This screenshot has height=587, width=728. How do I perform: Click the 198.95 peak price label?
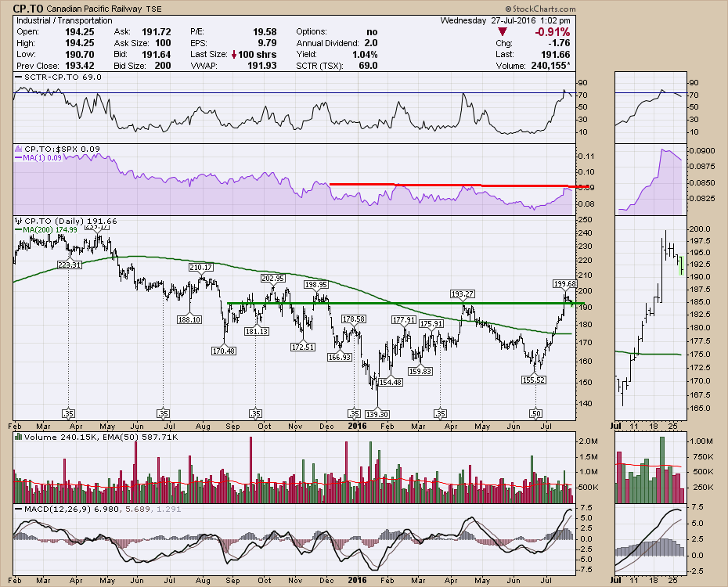coord(316,284)
